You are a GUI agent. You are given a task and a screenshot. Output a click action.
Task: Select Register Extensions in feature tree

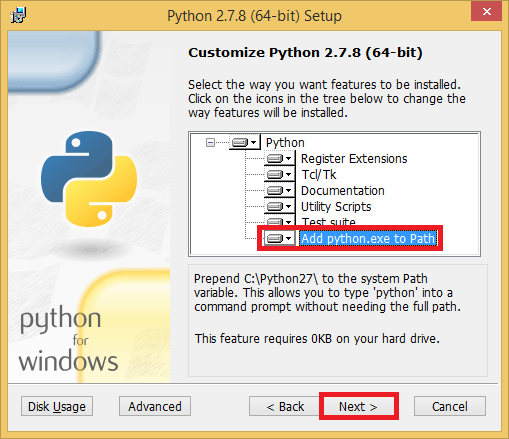354,159
